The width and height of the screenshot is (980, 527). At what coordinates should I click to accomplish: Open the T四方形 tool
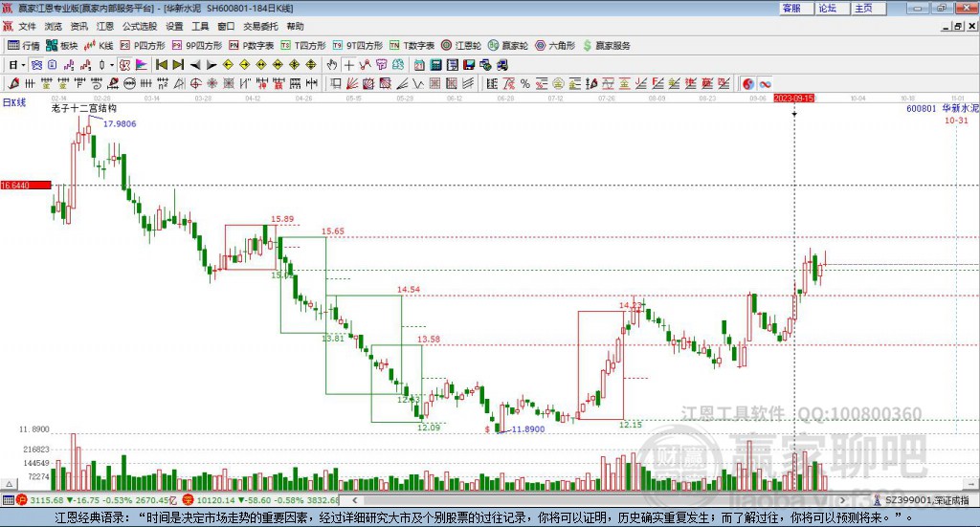(x=303, y=46)
